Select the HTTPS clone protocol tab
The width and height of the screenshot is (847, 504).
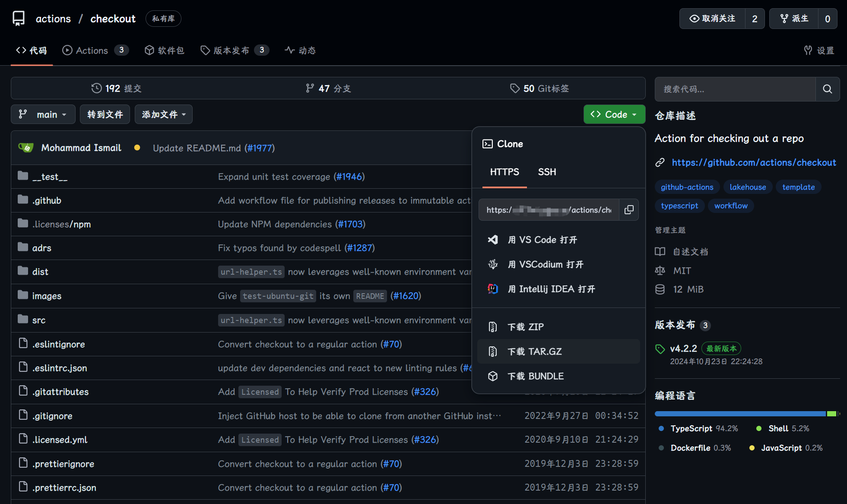tap(504, 172)
